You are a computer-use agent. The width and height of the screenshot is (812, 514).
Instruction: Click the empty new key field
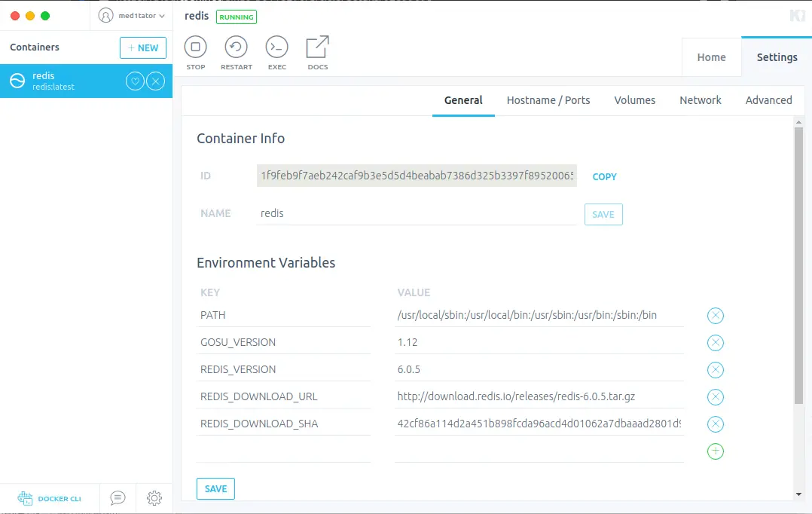[x=283, y=451]
